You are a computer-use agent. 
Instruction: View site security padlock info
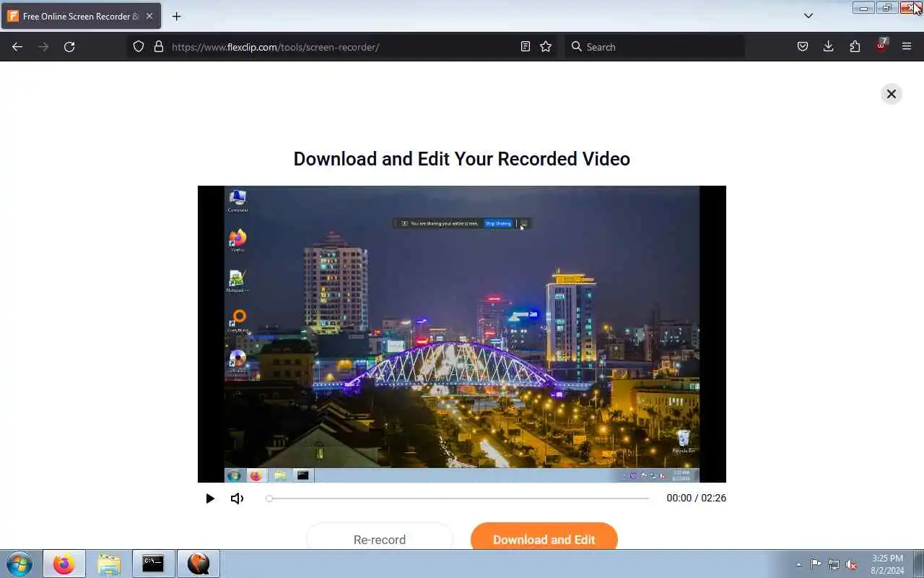(x=159, y=47)
